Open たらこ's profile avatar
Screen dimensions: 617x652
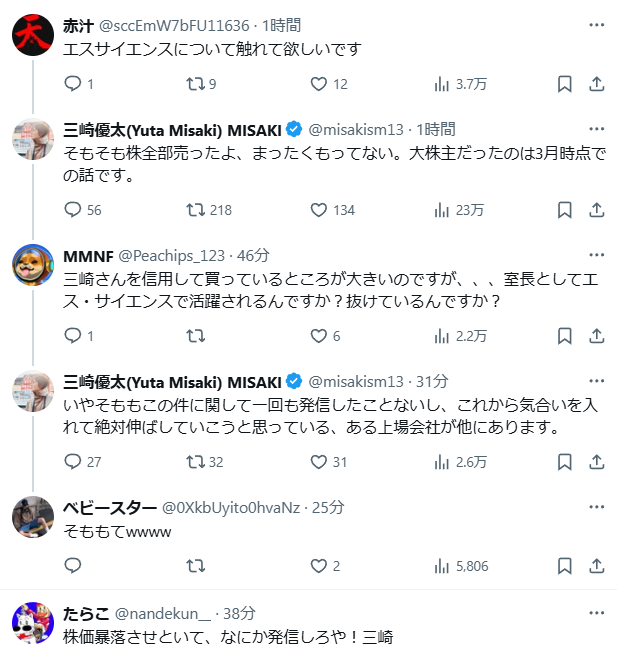click(33, 625)
